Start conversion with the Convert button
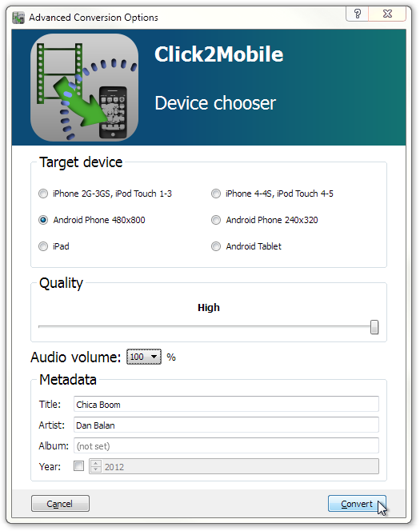The height and width of the screenshot is (531, 420). (x=357, y=504)
